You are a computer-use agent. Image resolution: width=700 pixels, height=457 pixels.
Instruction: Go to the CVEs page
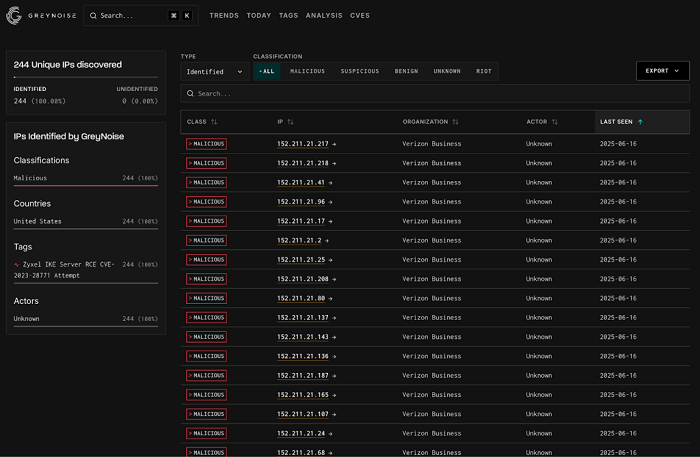[x=359, y=16]
